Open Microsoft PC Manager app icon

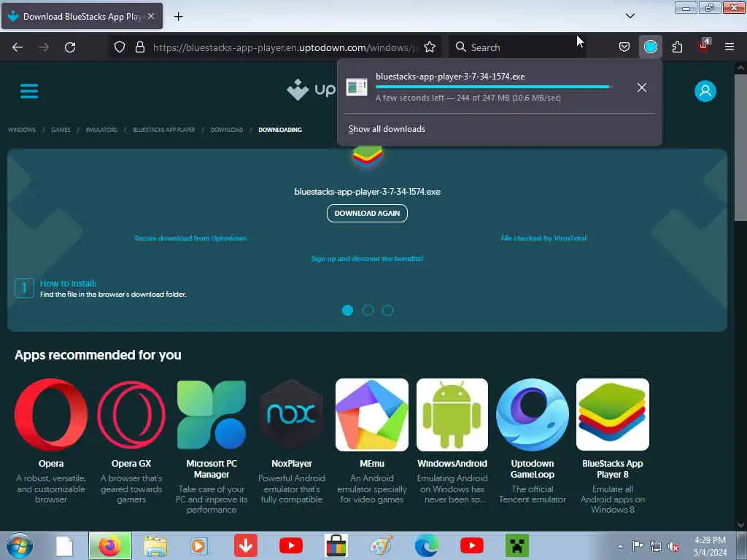pos(212,415)
